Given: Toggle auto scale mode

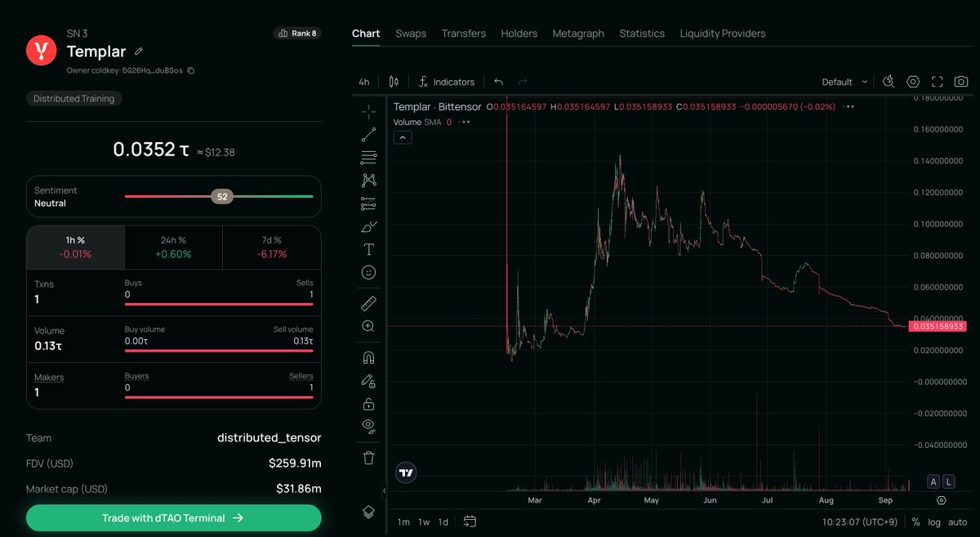Looking at the screenshot, I should coord(958,521).
